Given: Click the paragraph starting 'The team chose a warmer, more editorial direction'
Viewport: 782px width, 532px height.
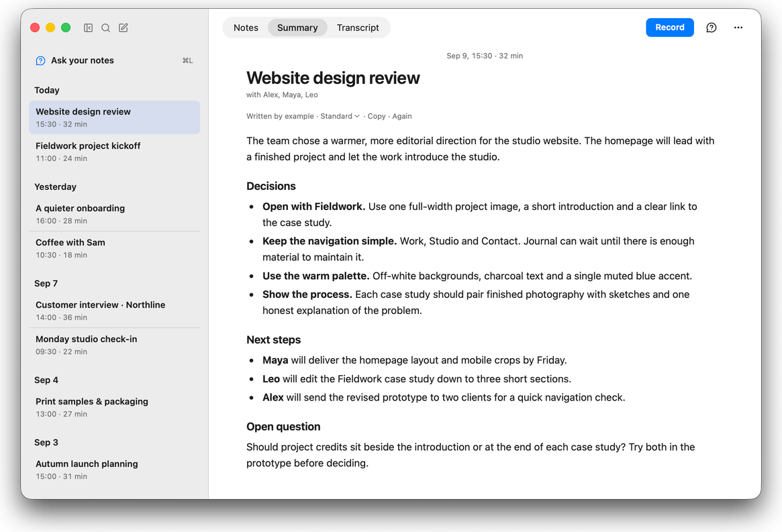Looking at the screenshot, I should pos(480,148).
